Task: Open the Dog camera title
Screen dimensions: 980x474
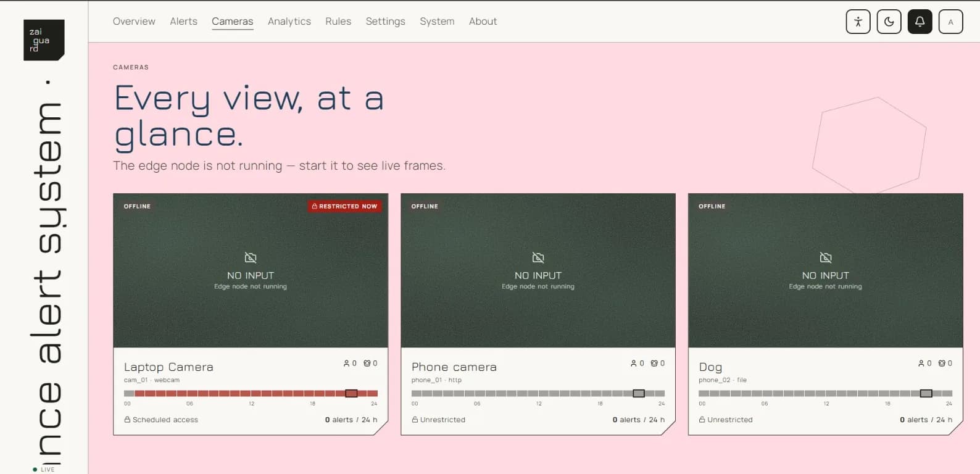Action: point(710,367)
